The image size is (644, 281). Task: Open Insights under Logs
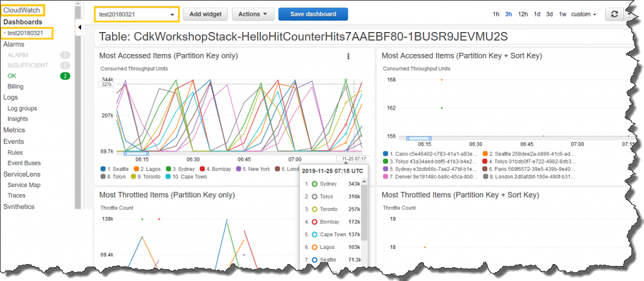click(x=18, y=119)
